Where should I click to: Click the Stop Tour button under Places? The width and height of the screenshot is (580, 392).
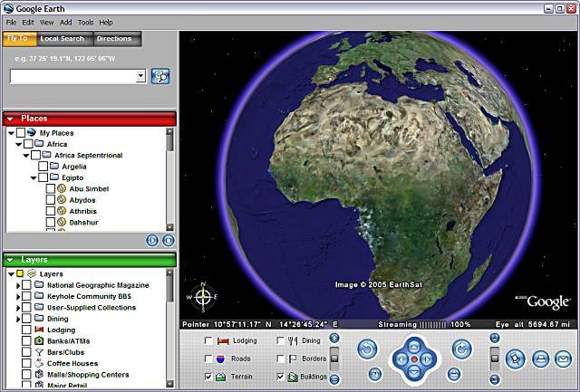pos(169,241)
